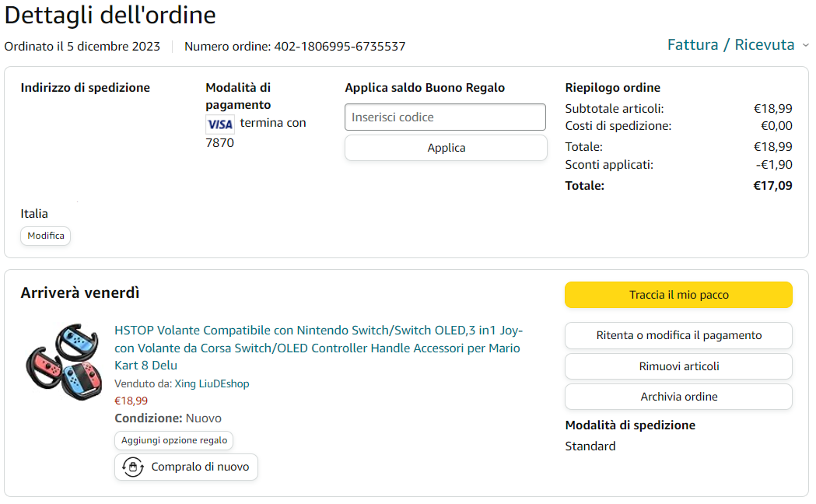
Task: Click the Visa card logo
Action: point(220,124)
